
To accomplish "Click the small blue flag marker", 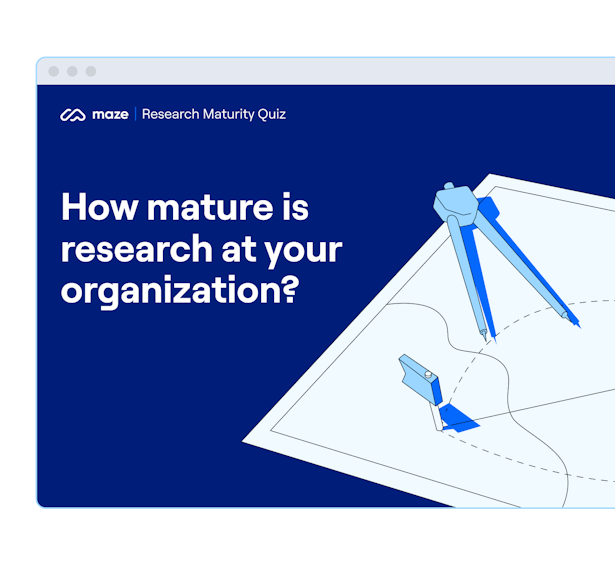I will [x=422, y=380].
